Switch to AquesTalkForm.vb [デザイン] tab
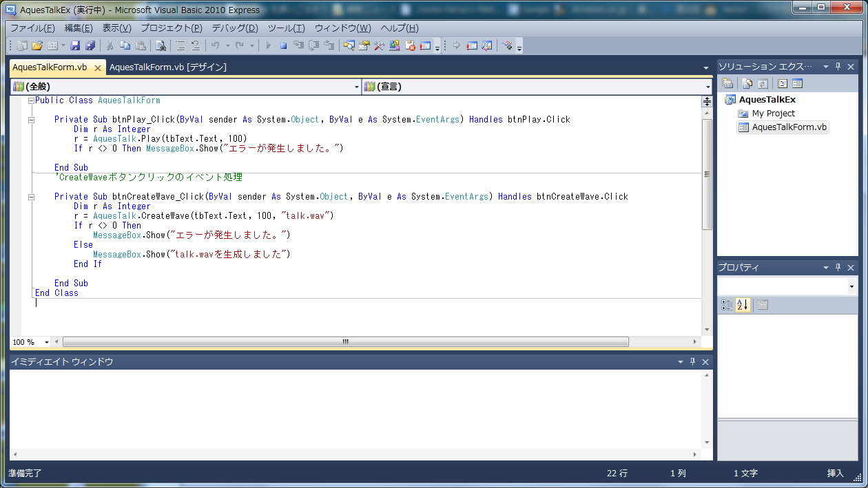The image size is (868, 488). click(x=168, y=67)
